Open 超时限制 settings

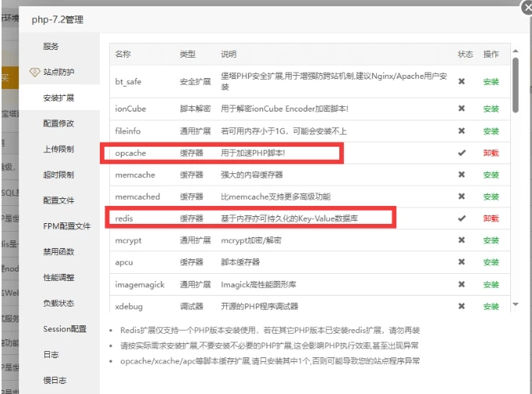tap(59, 175)
